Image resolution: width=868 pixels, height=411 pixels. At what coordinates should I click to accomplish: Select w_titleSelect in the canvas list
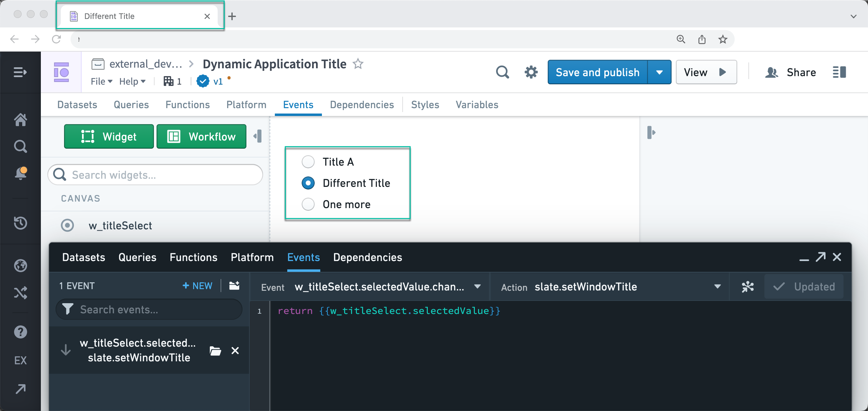120,225
